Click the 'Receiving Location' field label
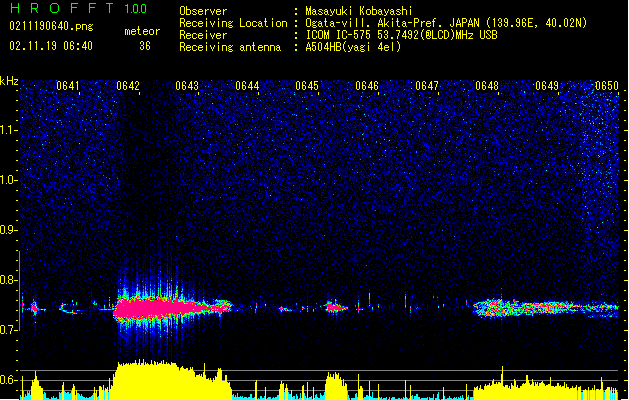This screenshot has height=400, width=629. [233, 23]
